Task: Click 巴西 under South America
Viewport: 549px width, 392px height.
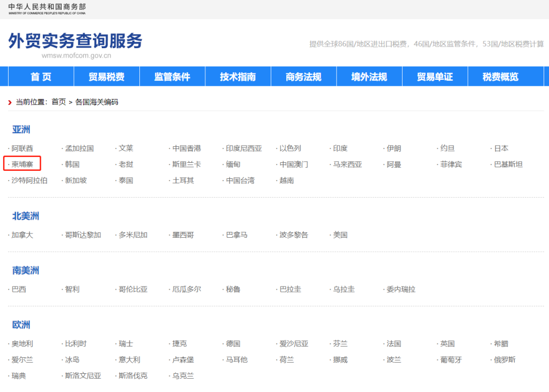Action: [19, 289]
